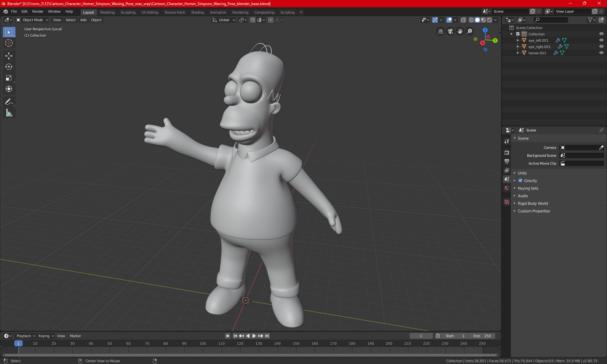Activate the Cursor tool
Viewport: 607px width, 364px height.
[x=9, y=43]
